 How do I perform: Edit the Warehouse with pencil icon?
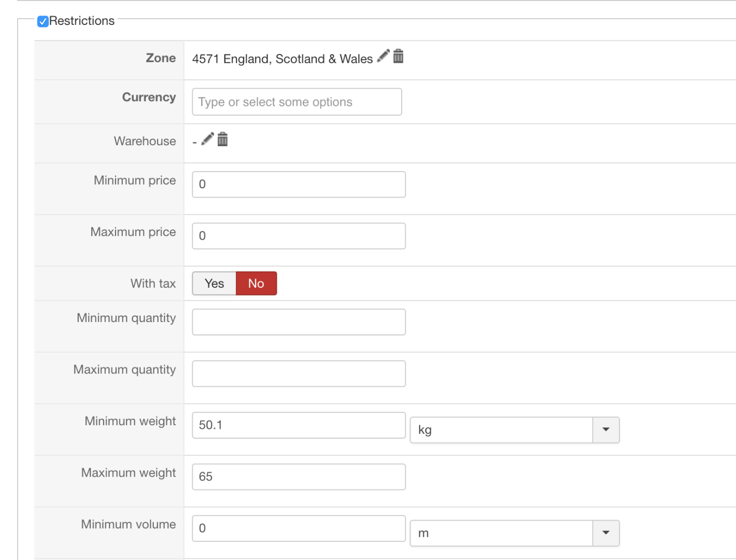click(207, 139)
